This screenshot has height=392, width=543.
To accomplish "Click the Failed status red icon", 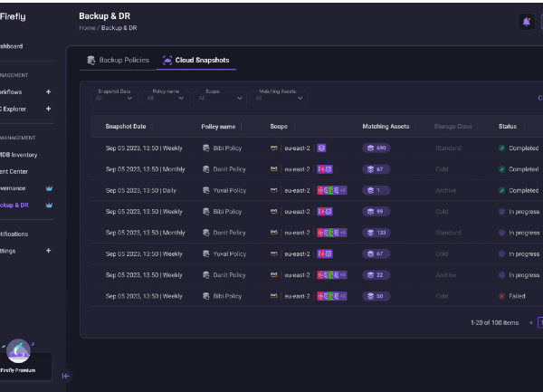I will click(501, 296).
